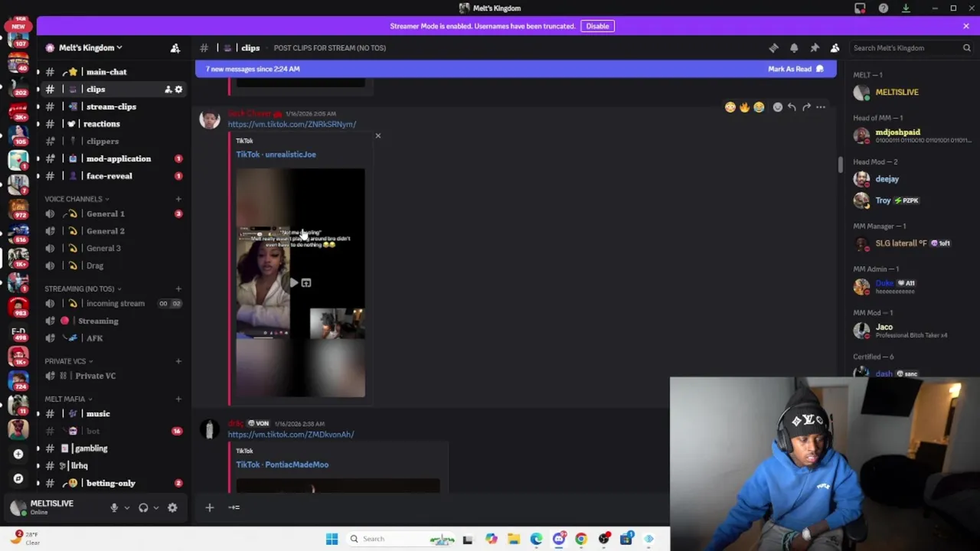
Task: Collapse MELT MAFIA category
Action: click(x=69, y=399)
